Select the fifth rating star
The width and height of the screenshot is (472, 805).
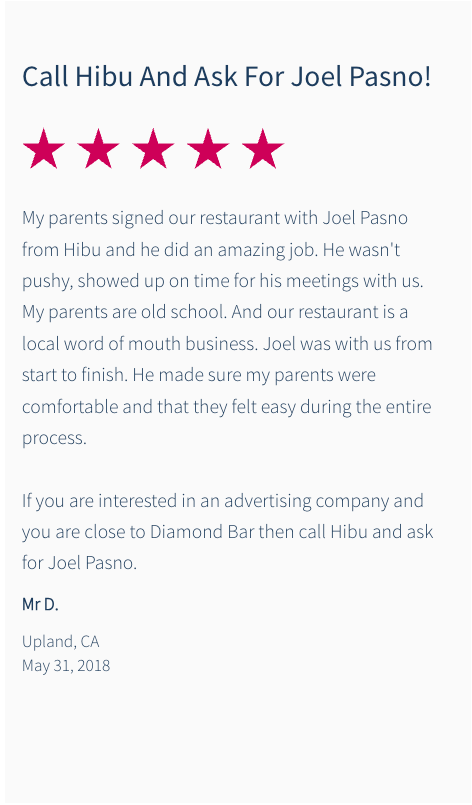[x=263, y=148]
